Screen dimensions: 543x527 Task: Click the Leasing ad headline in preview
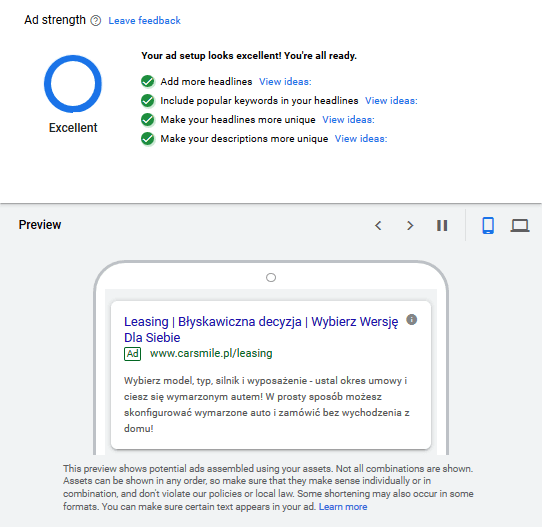pos(261,329)
